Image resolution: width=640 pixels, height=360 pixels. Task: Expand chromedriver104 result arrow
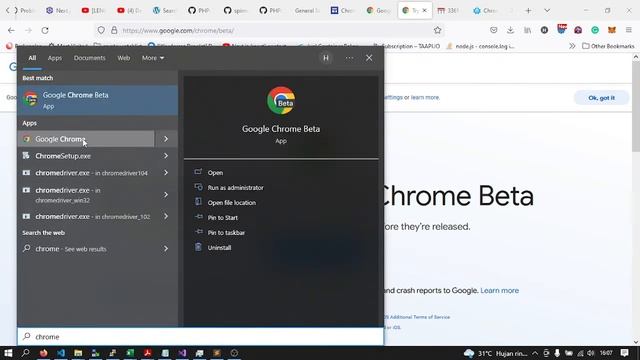pos(166,173)
